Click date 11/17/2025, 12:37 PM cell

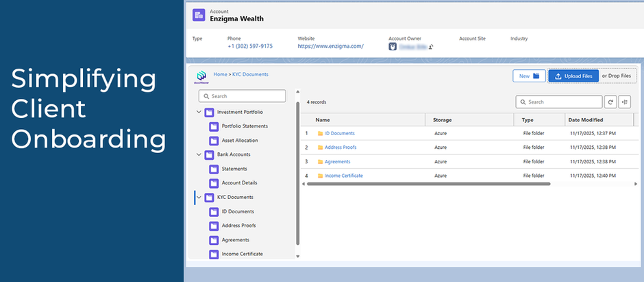pyautogui.click(x=593, y=134)
